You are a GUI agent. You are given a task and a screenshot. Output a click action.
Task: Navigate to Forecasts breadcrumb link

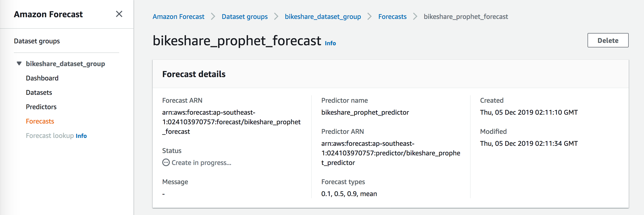click(392, 17)
